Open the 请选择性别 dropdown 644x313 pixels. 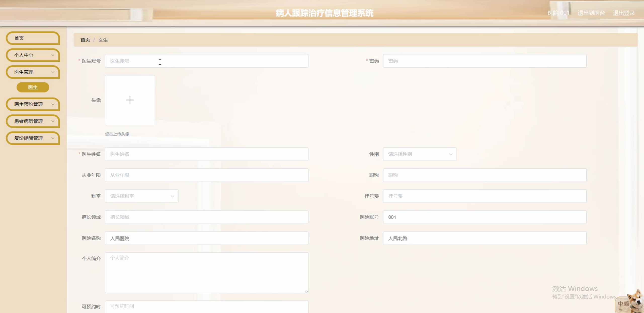(419, 154)
